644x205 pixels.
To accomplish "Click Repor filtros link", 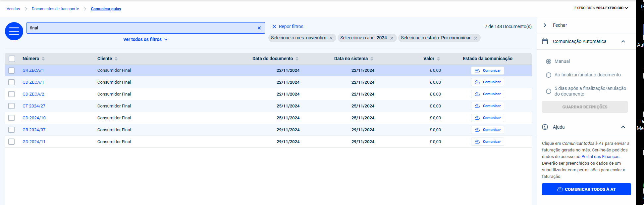I will pos(291,26).
